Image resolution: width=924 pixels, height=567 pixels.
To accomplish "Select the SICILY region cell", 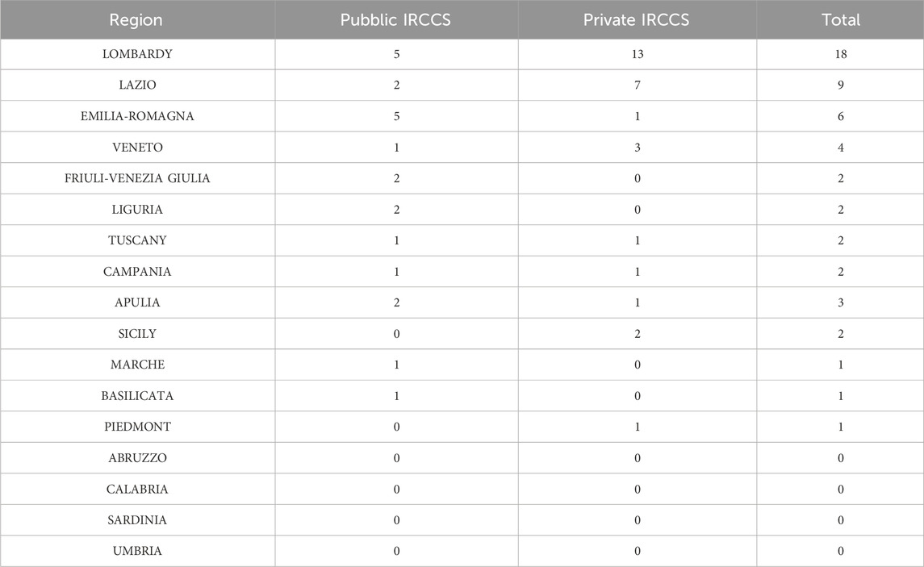I will 136,334.
